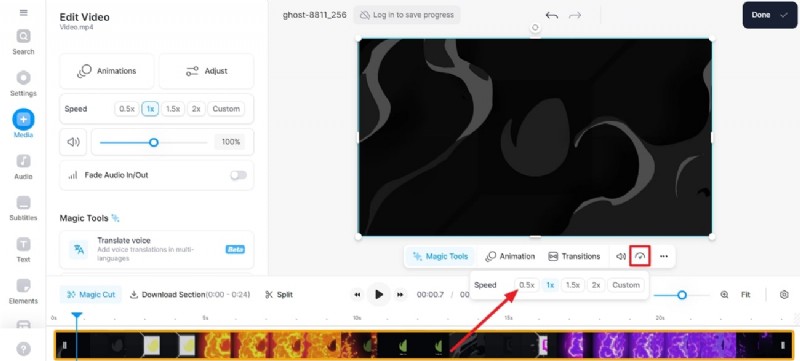Click the speaker icon in video toolbar
Screen dimensions: 800x361
(621, 256)
